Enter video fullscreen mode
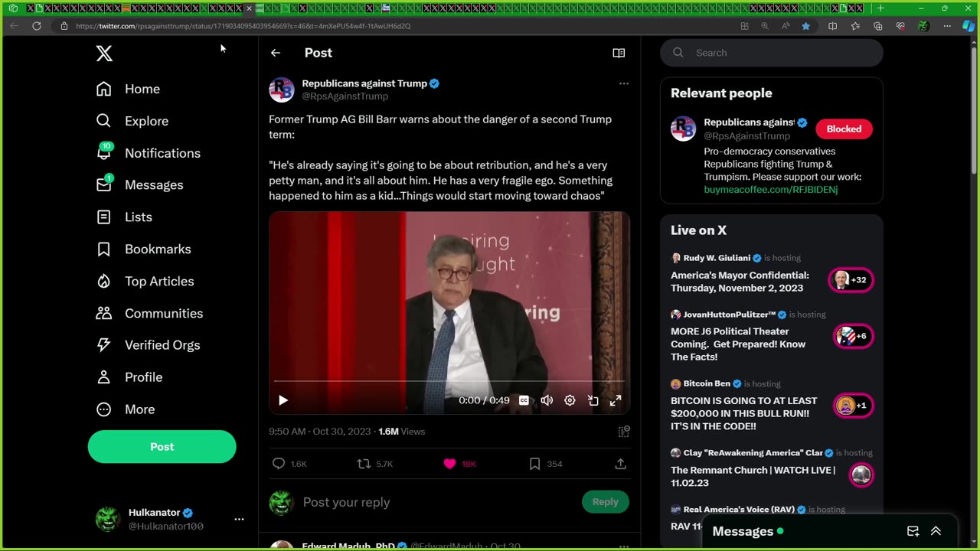This screenshot has width=980, height=551. pos(616,400)
